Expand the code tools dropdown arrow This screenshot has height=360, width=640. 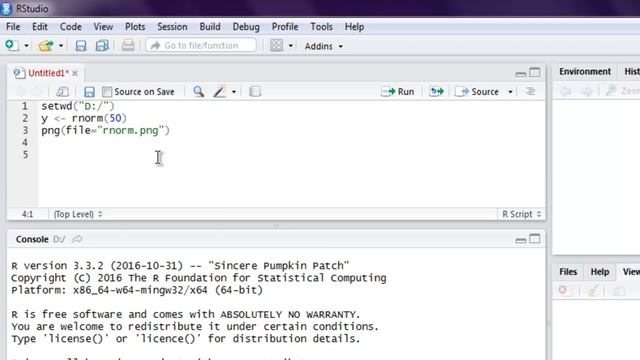click(234, 92)
